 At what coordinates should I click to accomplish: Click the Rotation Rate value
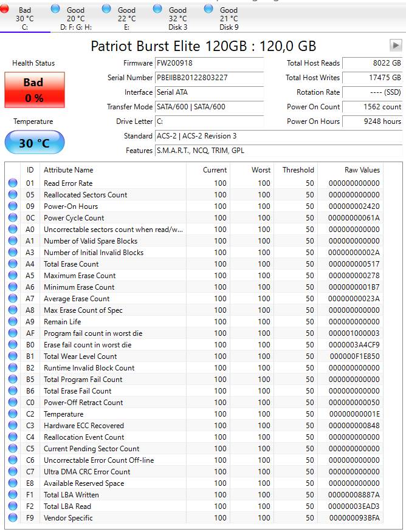[373, 92]
